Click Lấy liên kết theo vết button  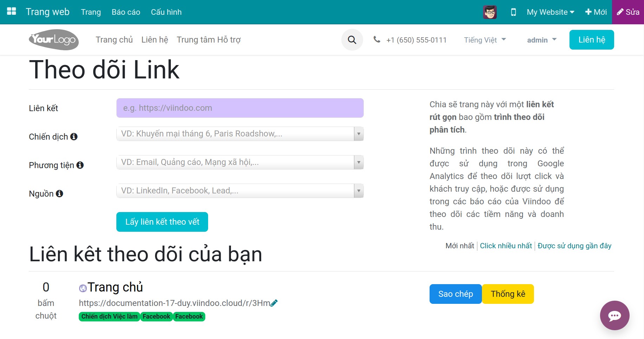pos(162,222)
